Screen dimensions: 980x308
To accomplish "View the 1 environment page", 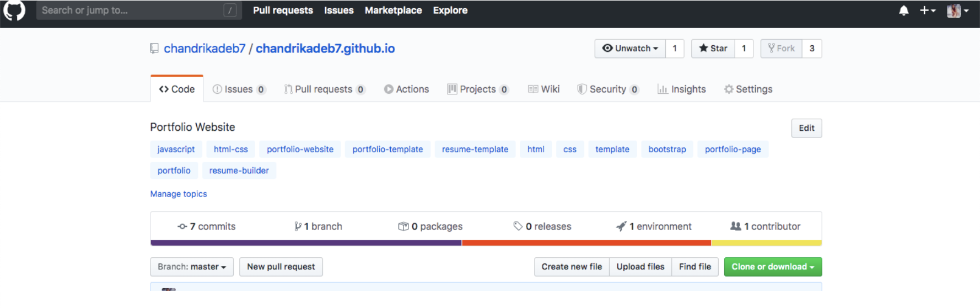I will (x=654, y=226).
